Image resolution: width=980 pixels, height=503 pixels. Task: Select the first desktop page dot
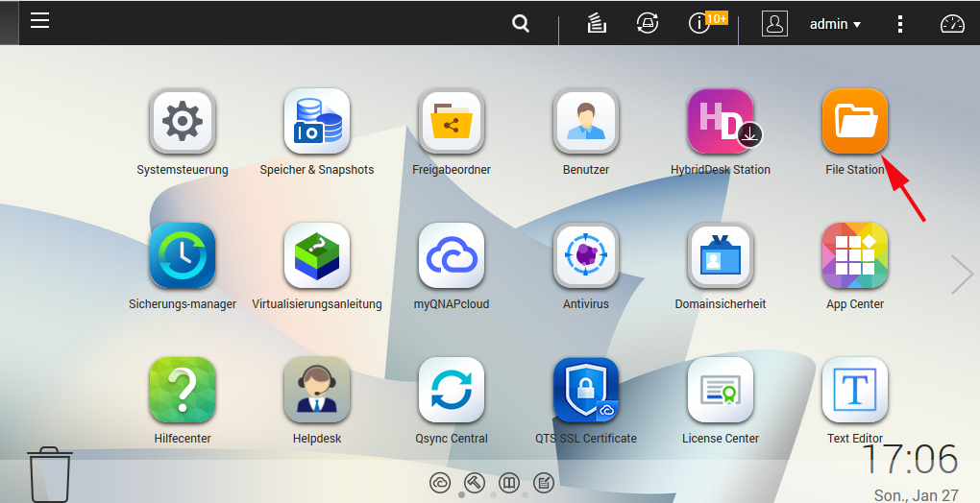pos(461,495)
